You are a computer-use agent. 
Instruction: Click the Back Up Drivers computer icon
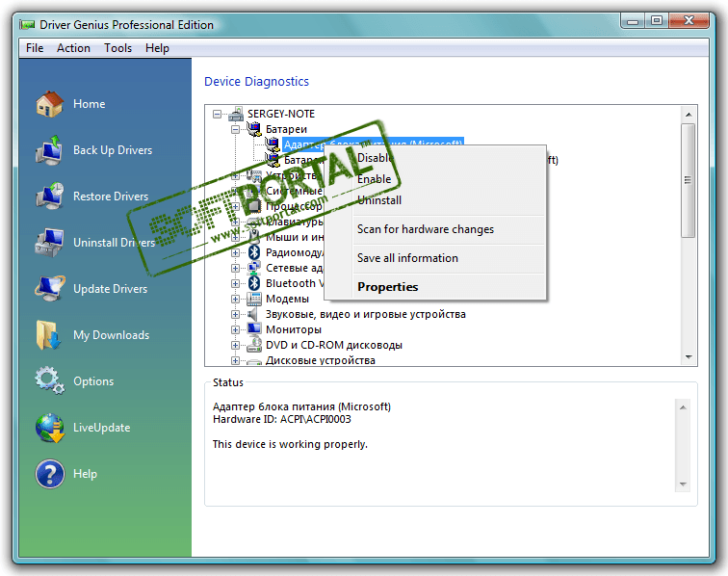tap(49, 150)
